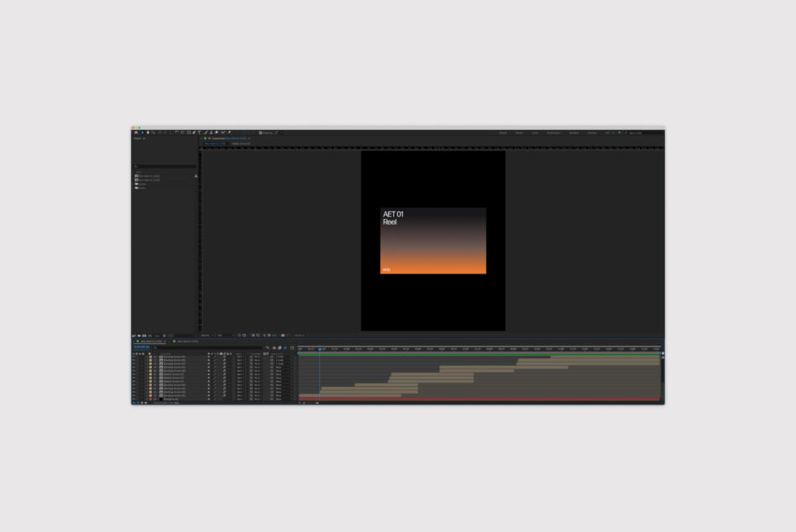Hide the Background layer eye icon

[x=134, y=399]
